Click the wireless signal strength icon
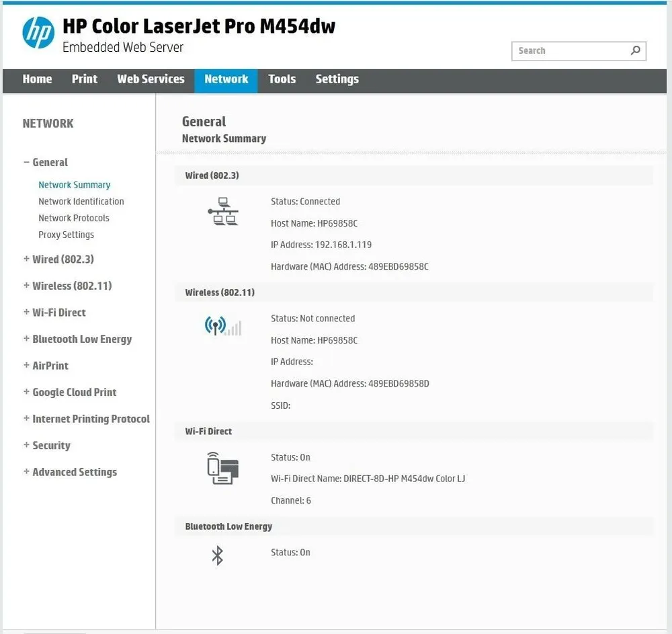 [x=223, y=327]
